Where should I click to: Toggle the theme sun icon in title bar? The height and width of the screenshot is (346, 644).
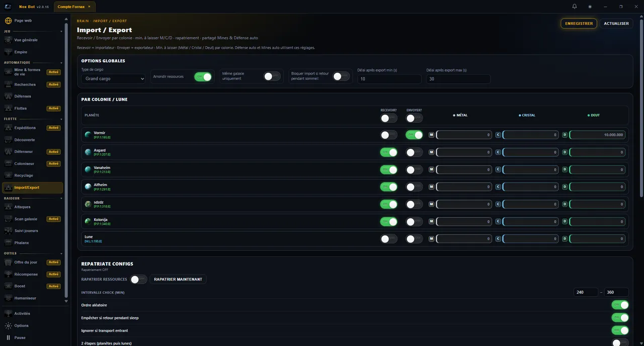pyautogui.click(x=590, y=7)
